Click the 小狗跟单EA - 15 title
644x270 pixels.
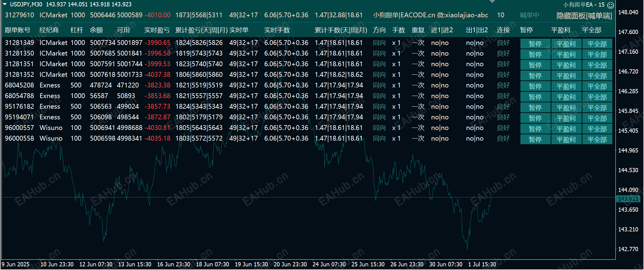tap(584, 5)
